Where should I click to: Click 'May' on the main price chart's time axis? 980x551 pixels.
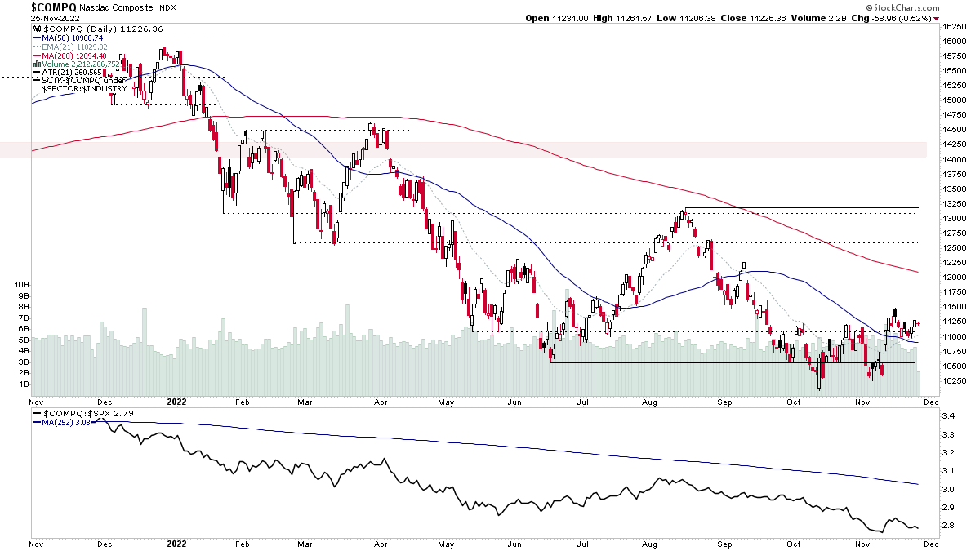click(x=444, y=402)
